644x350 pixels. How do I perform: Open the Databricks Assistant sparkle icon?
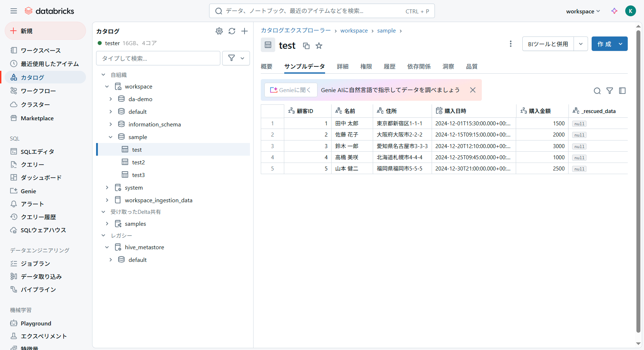click(x=614, y=11)
